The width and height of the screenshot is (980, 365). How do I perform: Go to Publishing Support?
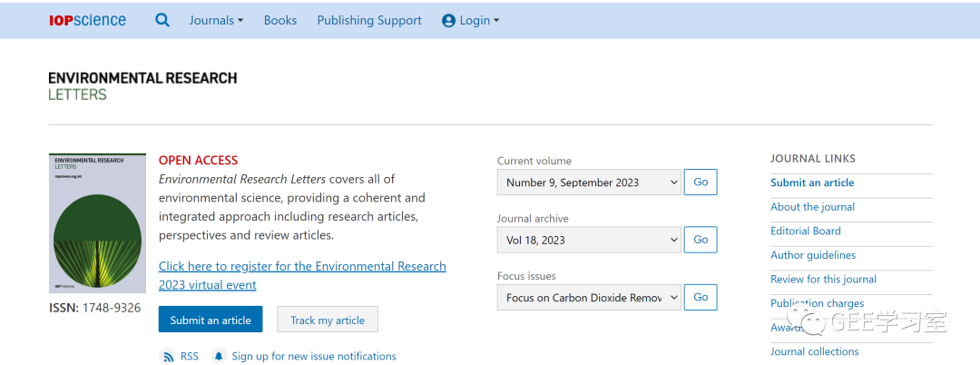(x=369, y=20)
